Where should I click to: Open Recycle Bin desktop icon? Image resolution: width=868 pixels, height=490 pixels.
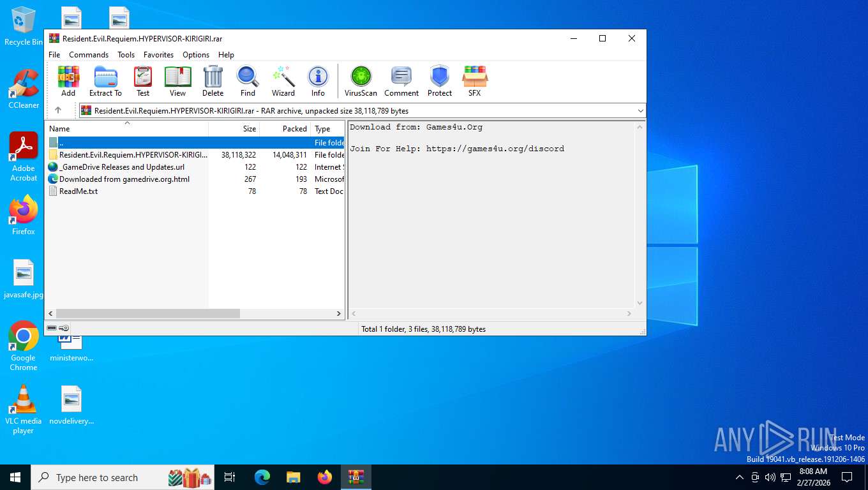click(x=24, y=26)
